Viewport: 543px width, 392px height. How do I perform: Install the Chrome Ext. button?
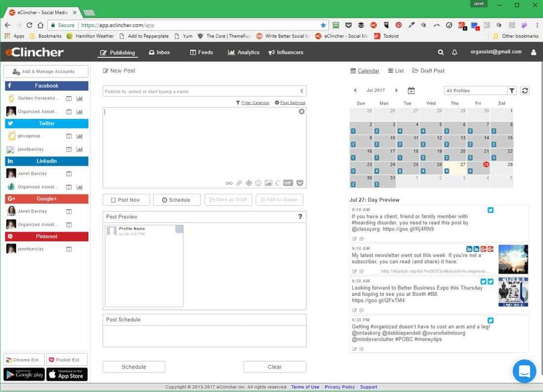click(24, 360)
